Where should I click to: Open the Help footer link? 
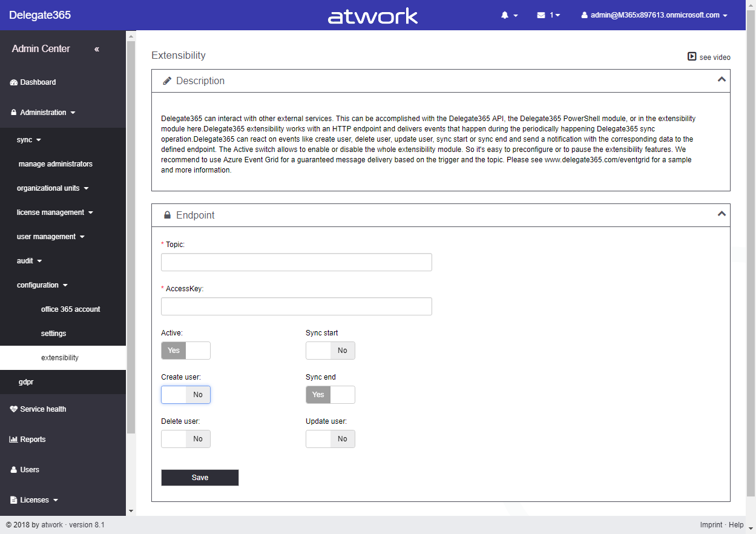(x=736, y=525)
